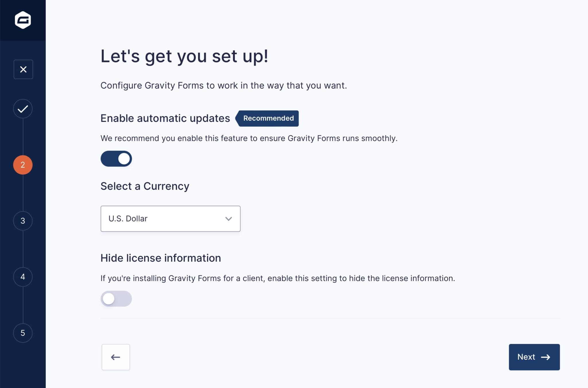The image size is (588, 388).
Task: Click the Hide license information heading text
Action: [160, 258]
